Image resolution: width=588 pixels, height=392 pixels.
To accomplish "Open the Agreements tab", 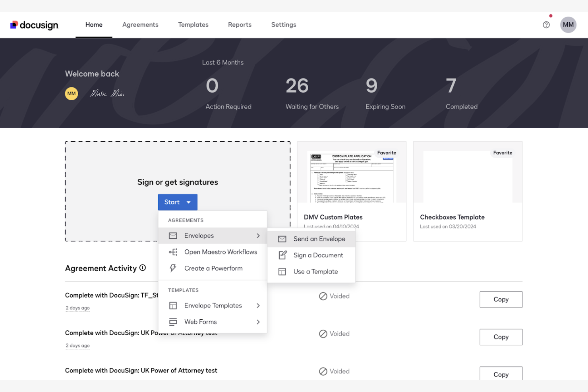I will [x=140, y=25].
